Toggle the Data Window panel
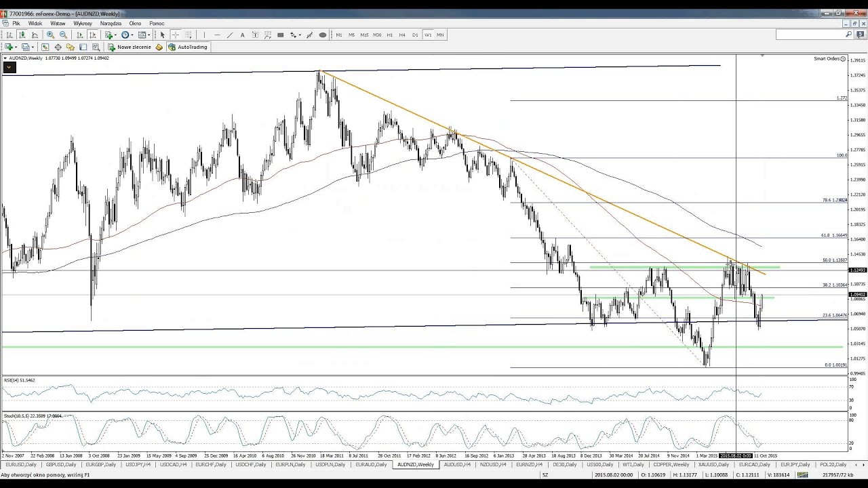This screenshot has height=488, width=868. (x=58, y=47)
